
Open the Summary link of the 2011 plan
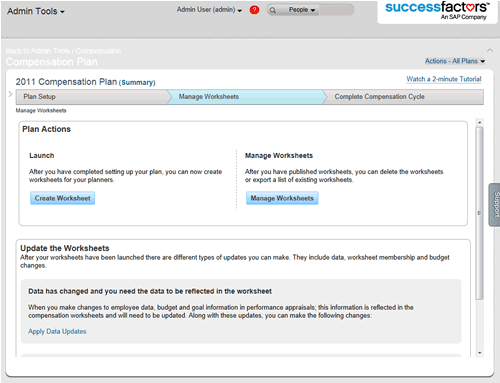coord(137,83)
